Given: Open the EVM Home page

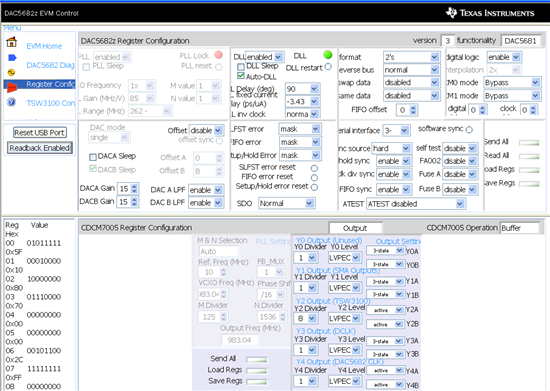Looking at the screenshot, I should tap(44, 46).
